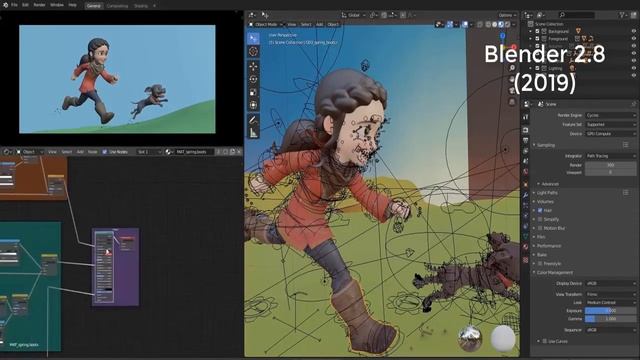Viewport: 640px width, 360px height.
Task: Switch to the Compositing workspace tab
Action: tap(117, 6)
